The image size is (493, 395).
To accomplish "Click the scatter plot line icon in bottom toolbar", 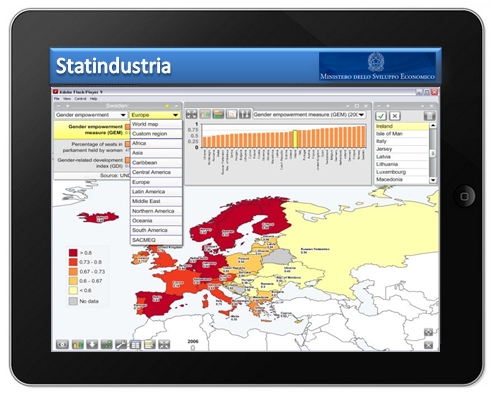I will click(106, 344).
